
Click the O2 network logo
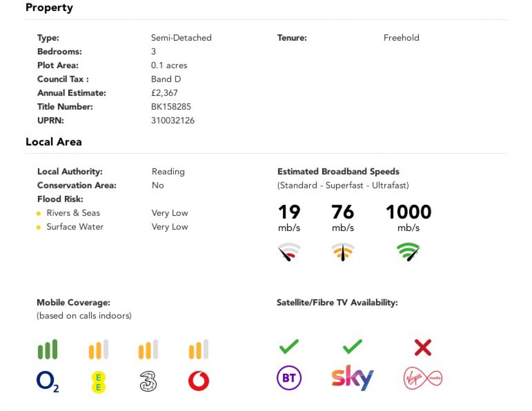pos(47,382)
